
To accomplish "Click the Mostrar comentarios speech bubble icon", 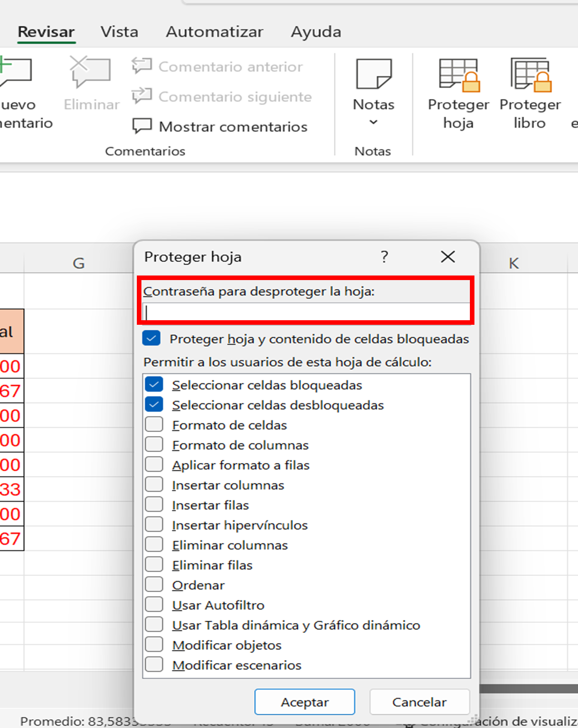I will 142,126.
